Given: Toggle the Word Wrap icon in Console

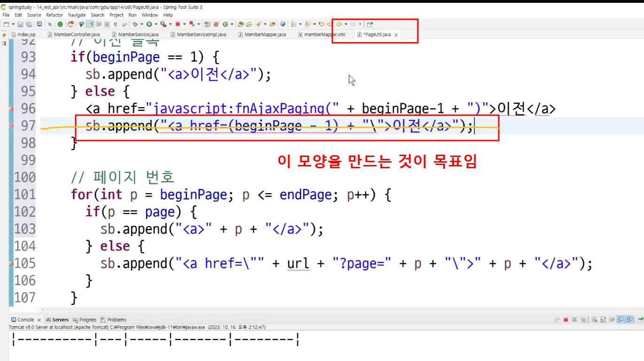Looking at the screenshot, I should click(x=612, y=320).
